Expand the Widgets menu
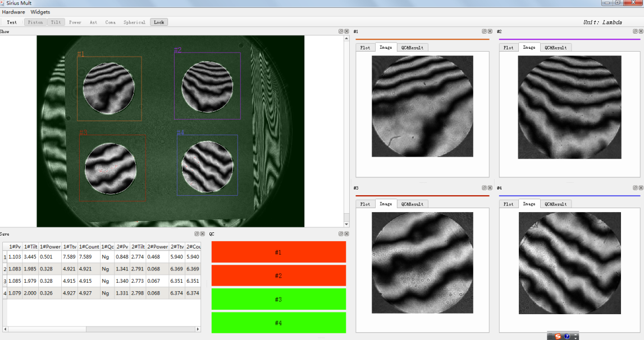 coord(40,12)
